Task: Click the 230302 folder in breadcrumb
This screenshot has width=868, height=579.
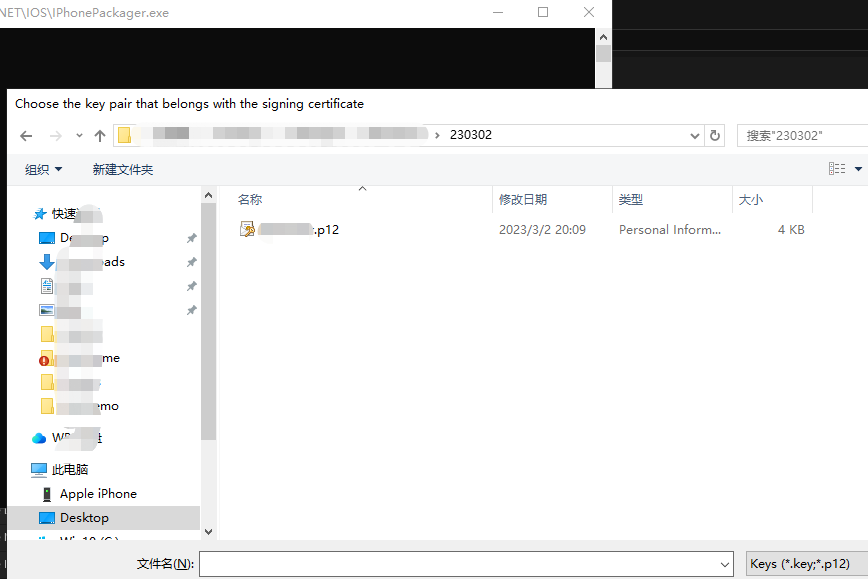Action: (x=471, y=135)
